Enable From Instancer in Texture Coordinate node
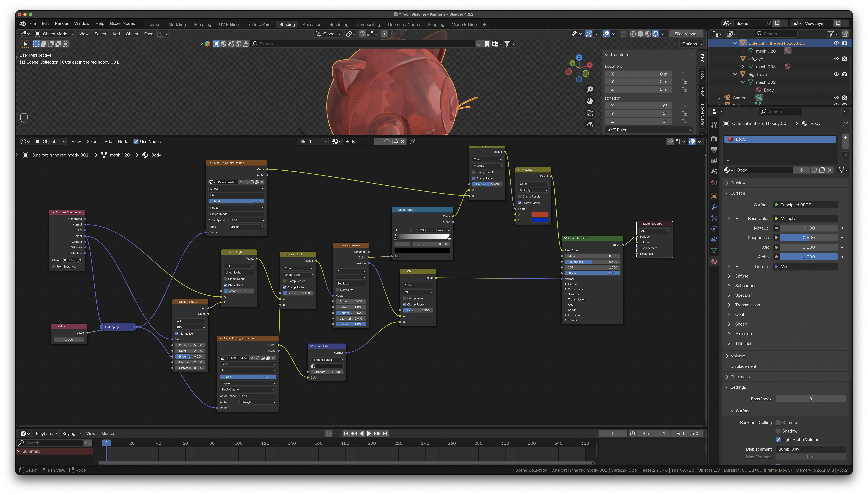Image resolution: width=868 pixels, height=495 pixels. (54, 267)
